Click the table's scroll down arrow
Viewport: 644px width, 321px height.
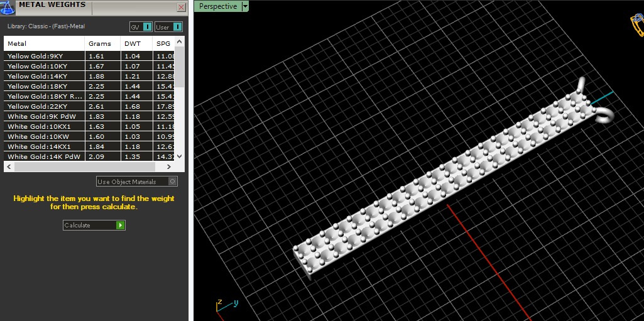coord(179,156)
